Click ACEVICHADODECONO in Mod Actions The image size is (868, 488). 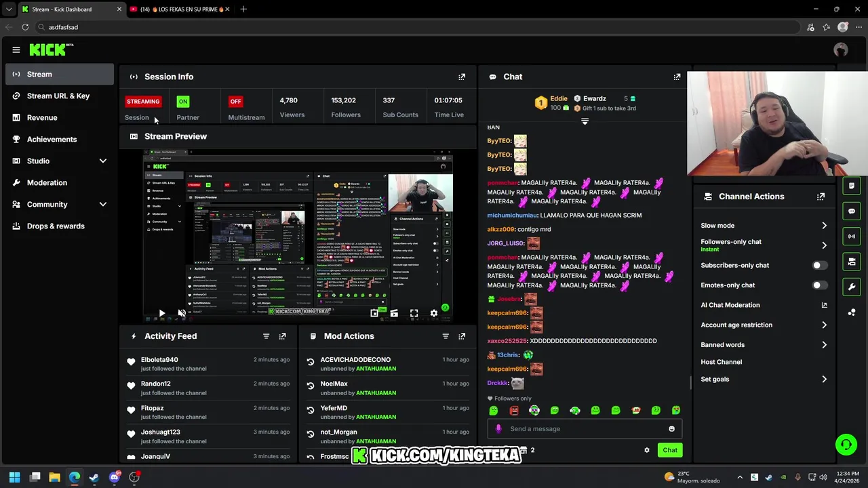pos(355,360)
